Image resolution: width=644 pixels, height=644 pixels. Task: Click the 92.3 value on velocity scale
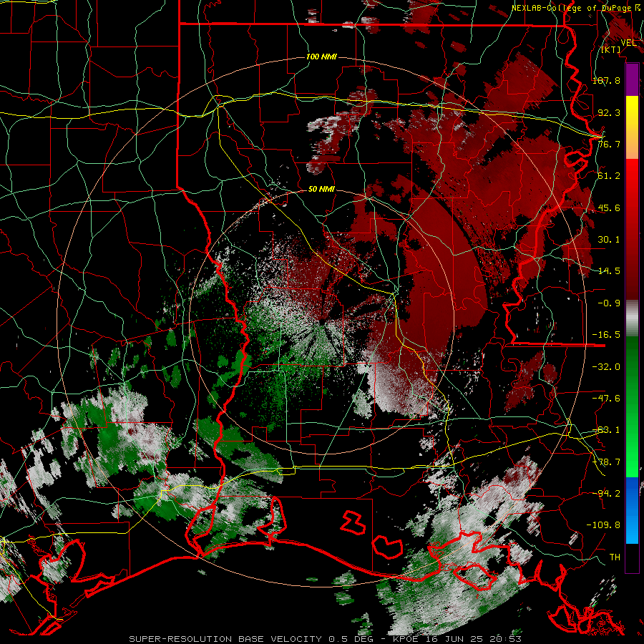point(609,112)
